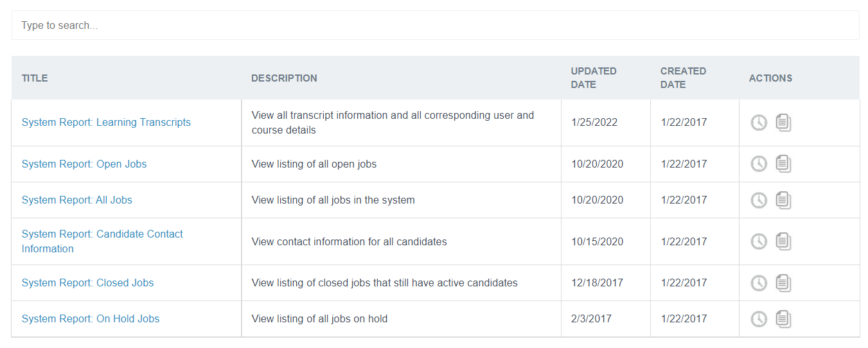Open System Report: Open Jobs link
868x348 pixels.
click(84, 164)
